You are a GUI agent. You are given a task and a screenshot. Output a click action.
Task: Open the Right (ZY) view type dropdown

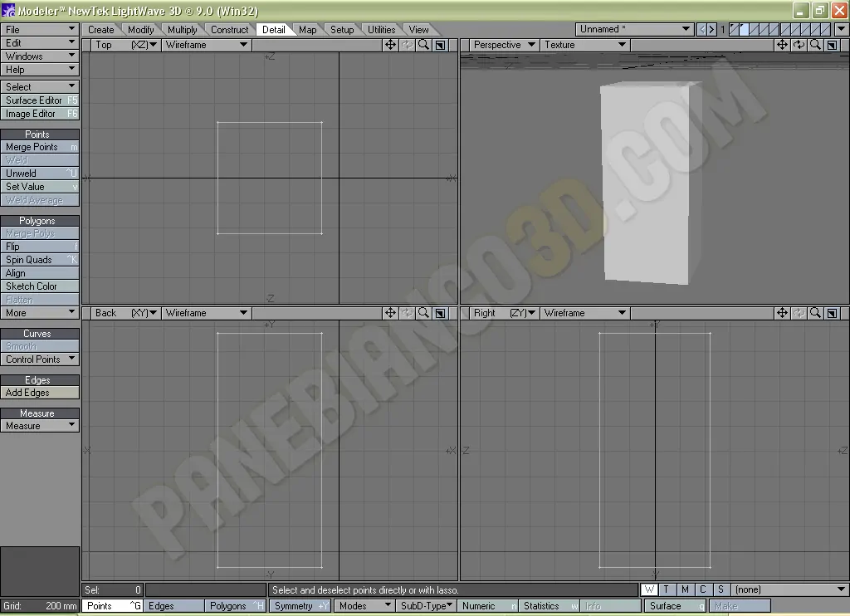point(504,313)
